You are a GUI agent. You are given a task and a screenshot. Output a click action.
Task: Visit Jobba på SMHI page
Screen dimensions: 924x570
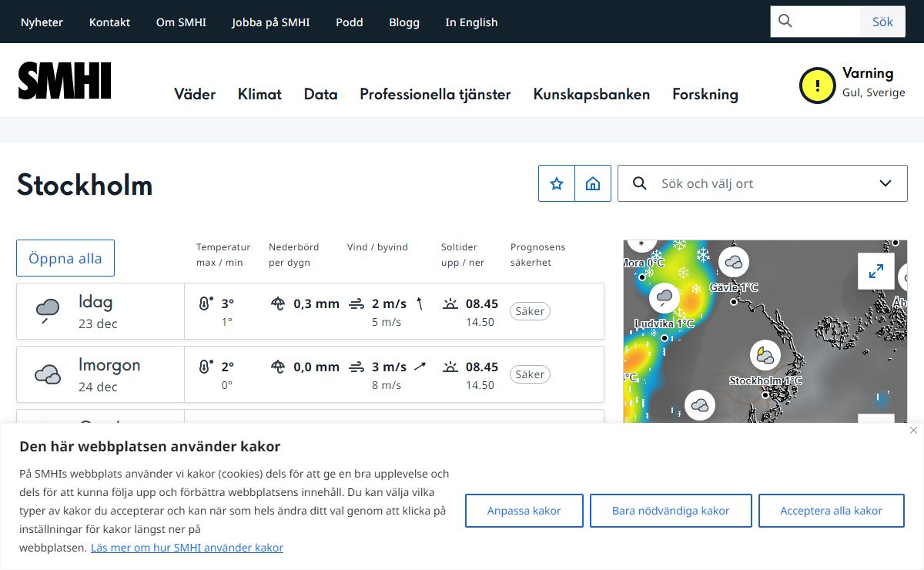tap(271, 22)
